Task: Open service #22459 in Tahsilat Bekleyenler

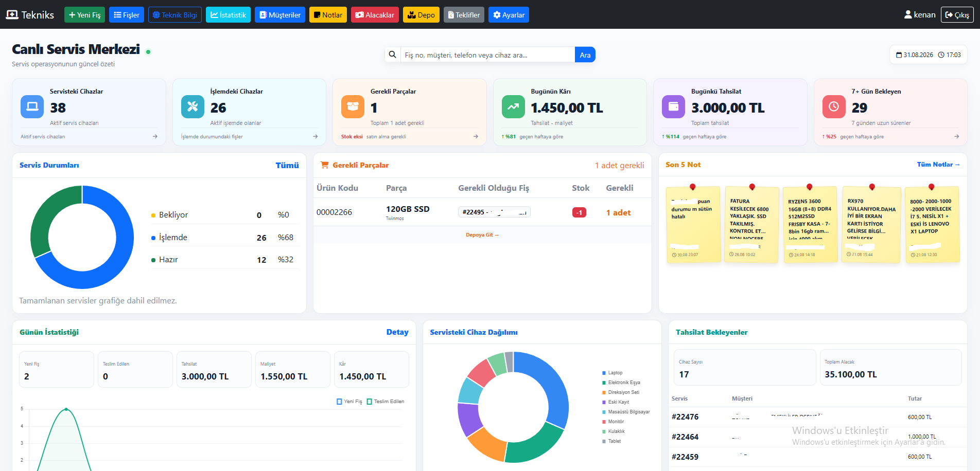Action: tap(685, 457)
